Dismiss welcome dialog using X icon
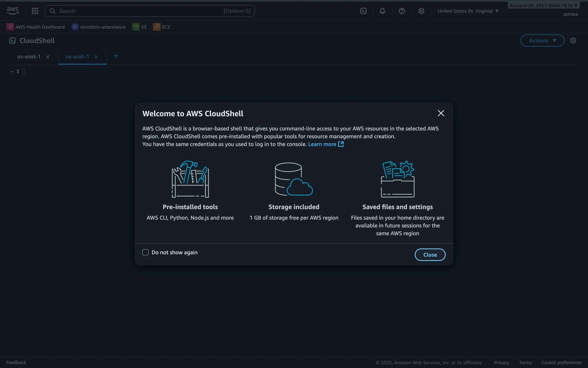The width and height of the screenshot is (588, 368). point(441,113)
